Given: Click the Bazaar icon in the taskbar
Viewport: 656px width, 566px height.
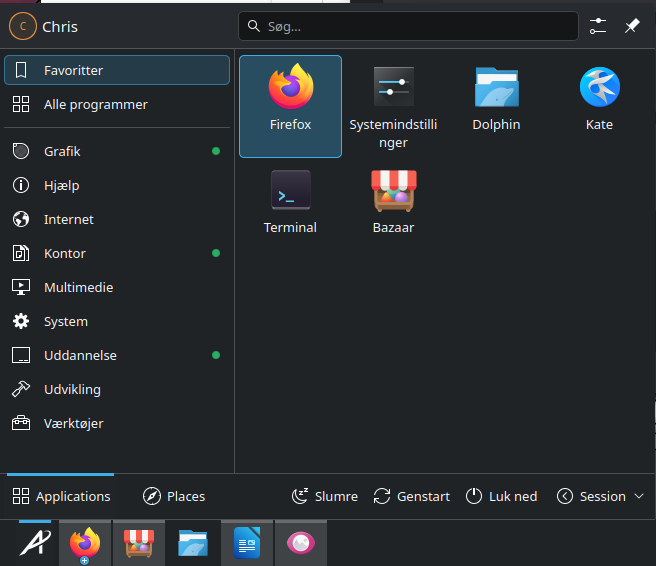Looking at the screenshot, I should [x=139, y=543].
